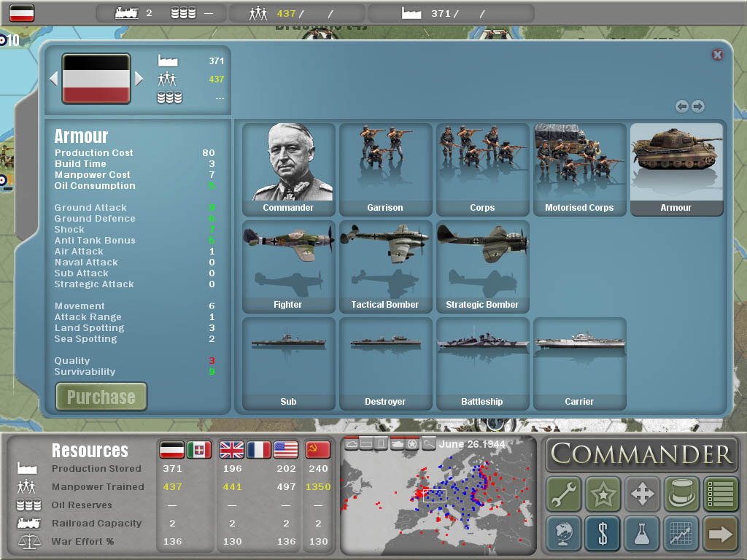
Task: Select Italy flag in Resources panel
Action: (x=199, y=449)
